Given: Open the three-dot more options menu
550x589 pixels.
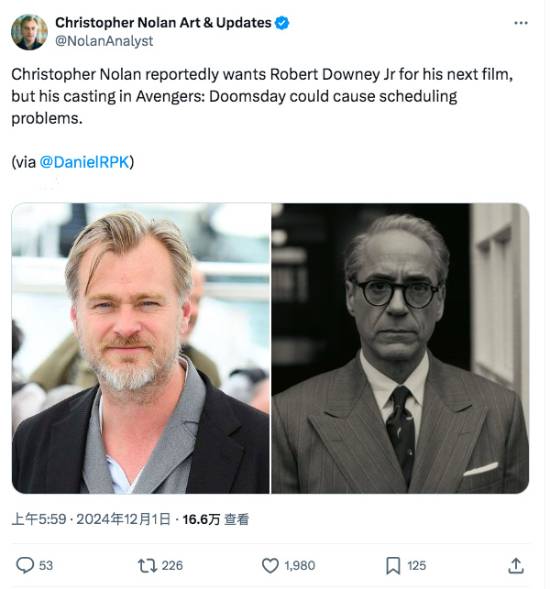Looking at the screenshot, I should tap(521, 23).
